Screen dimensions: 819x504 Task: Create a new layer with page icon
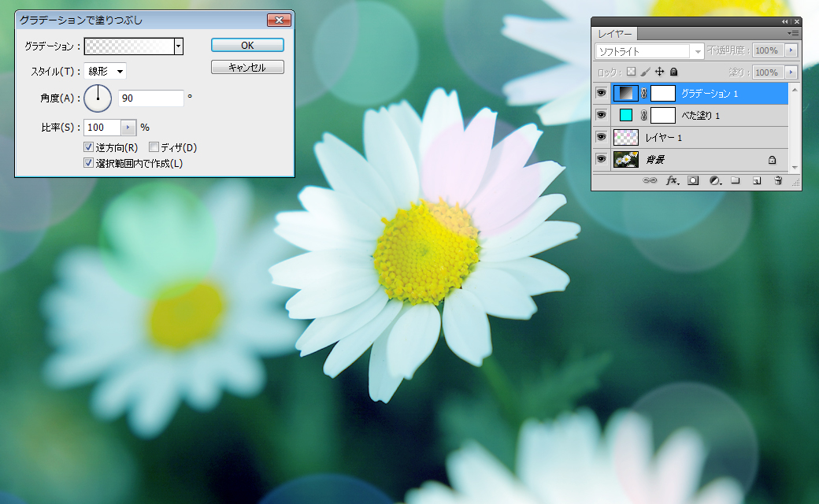757,180
